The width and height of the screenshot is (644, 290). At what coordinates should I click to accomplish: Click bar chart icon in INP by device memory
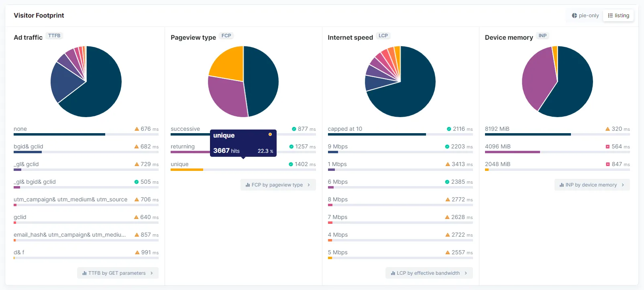(x=561, y=185)
